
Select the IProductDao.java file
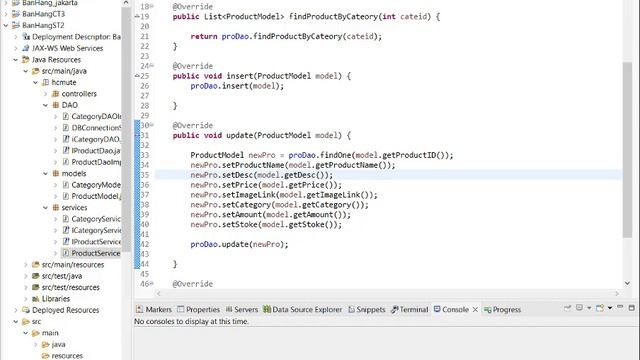coord(91,151)
